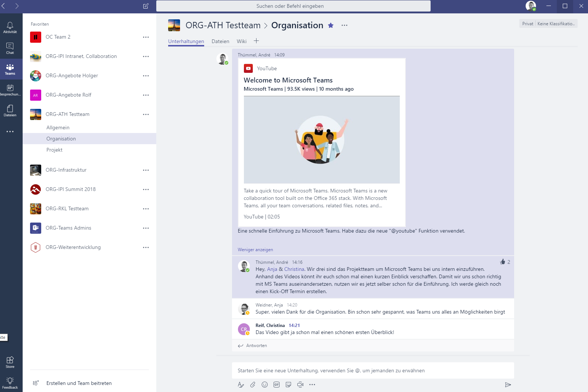Open Welcome to Microsoft Teams video title

tap(288, 80)
